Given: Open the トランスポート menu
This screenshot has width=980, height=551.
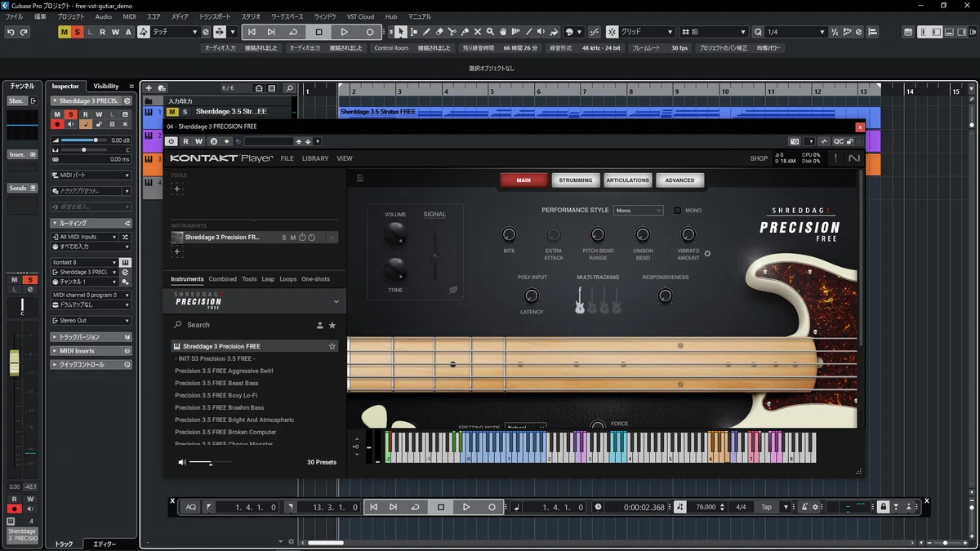Looking at the screenshot, I should 215,16.
